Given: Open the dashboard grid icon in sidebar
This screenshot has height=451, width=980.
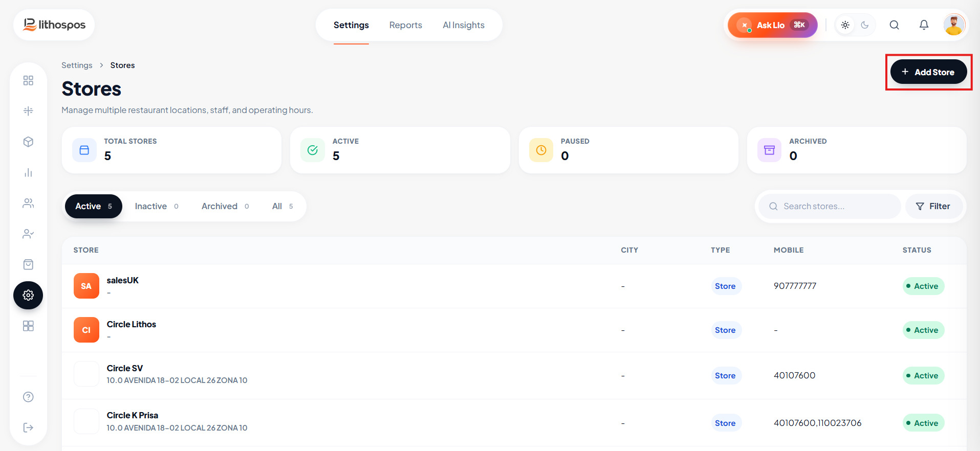Looking at the screenshot, I should click(x=28, y=80).
